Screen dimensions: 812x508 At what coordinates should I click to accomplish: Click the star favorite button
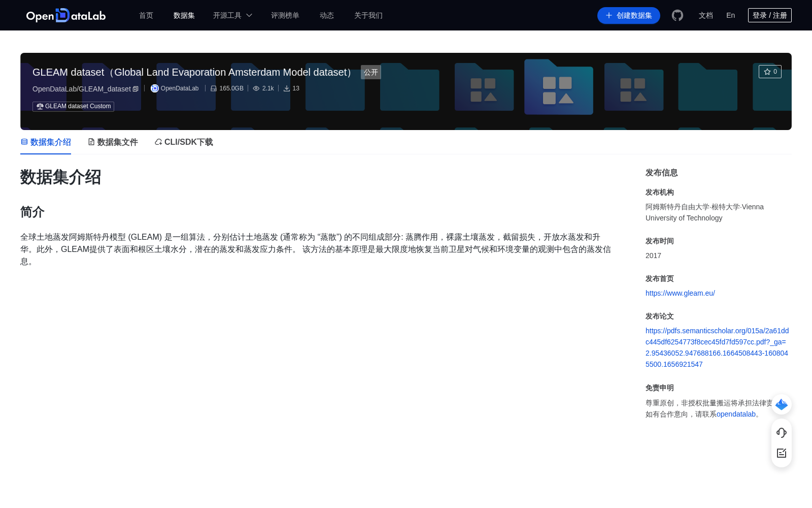click(770, 72)
